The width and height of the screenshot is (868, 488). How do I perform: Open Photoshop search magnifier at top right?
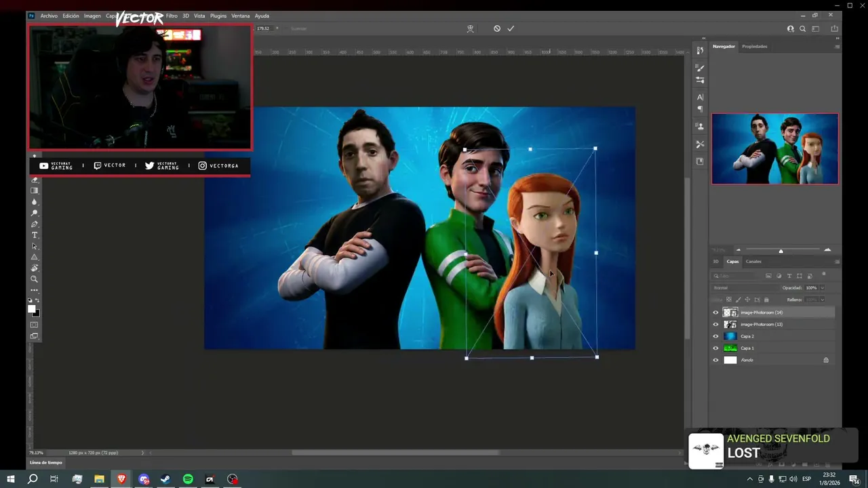pyautogui.click(x=803, y=28)
